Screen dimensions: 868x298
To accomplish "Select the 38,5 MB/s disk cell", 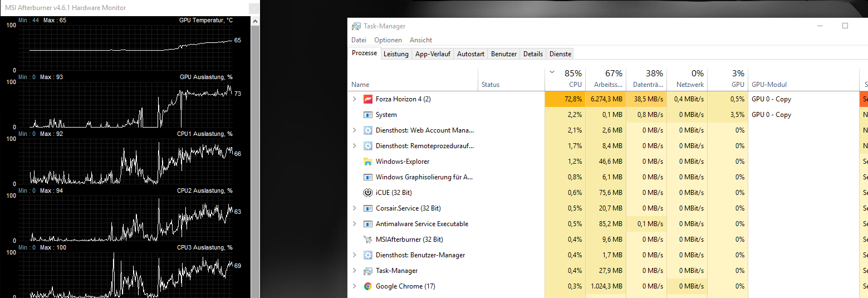I will 646,99.
